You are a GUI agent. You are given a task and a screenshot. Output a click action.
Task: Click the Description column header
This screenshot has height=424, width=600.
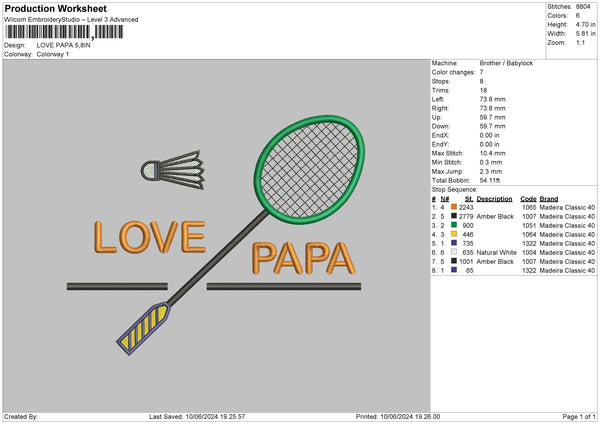point(494,199)
